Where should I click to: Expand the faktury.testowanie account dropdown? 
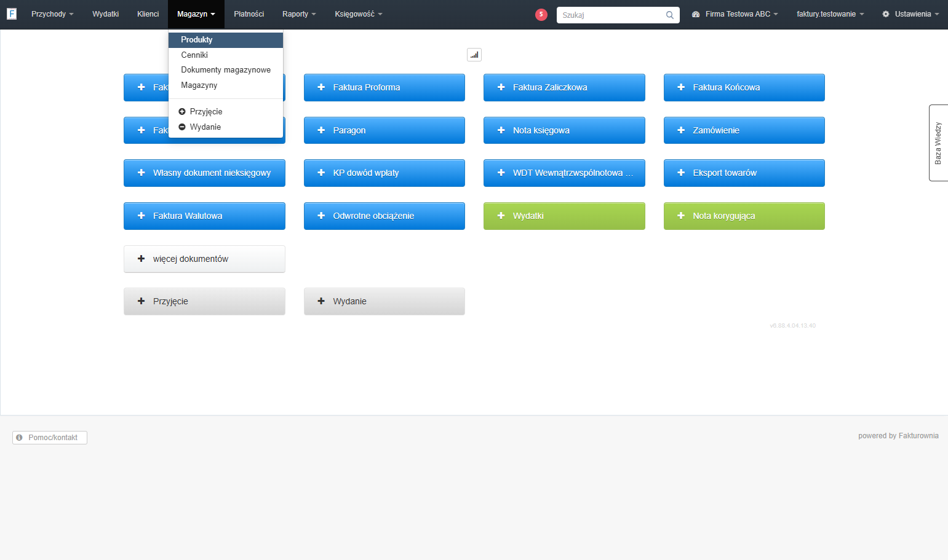point(830,14)
